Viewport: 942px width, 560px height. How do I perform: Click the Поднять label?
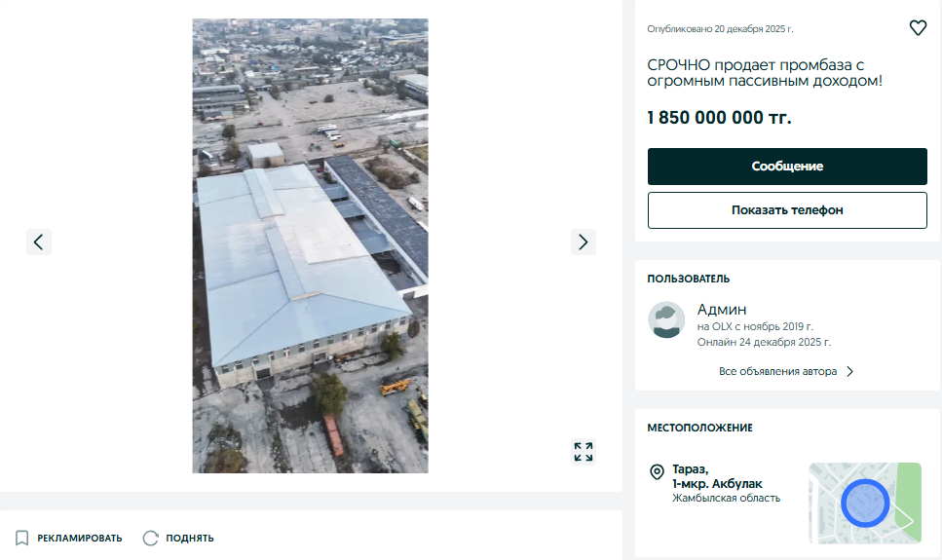190,539
